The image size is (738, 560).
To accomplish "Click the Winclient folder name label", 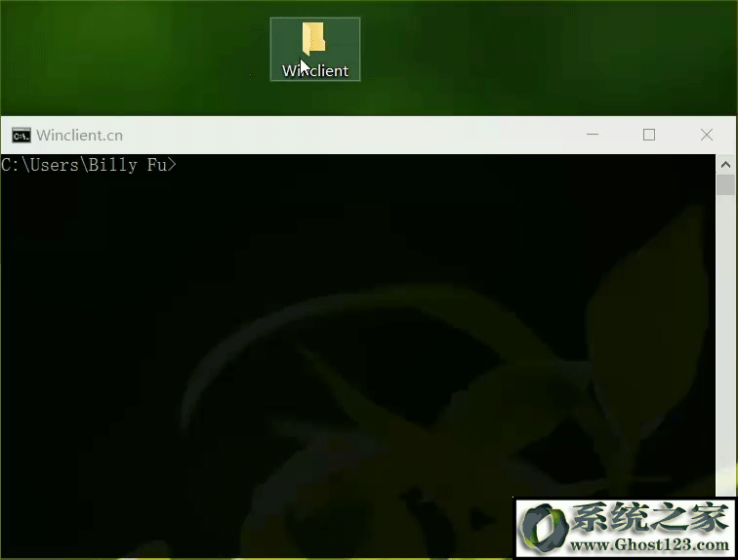I will click(315, 70).
